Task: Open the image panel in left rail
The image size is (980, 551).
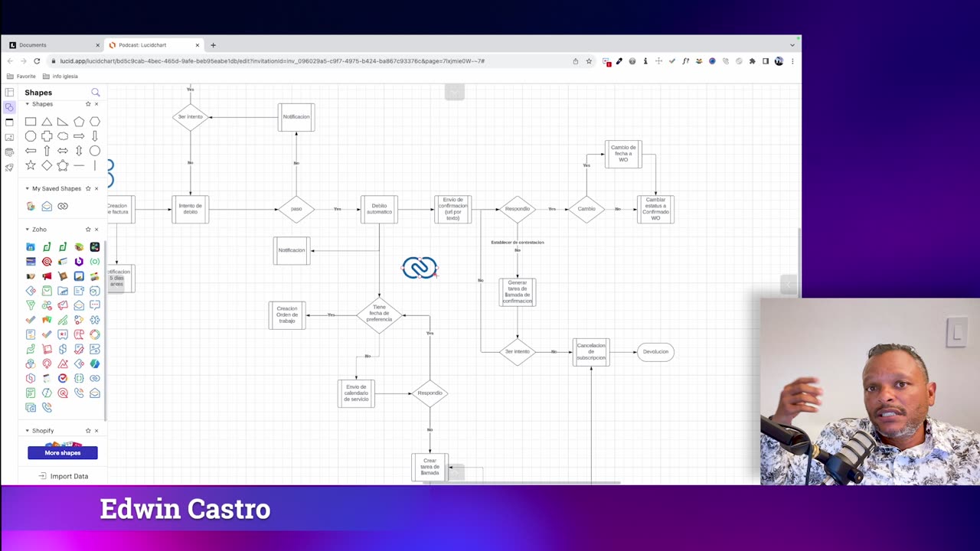Action: point(9,137)
